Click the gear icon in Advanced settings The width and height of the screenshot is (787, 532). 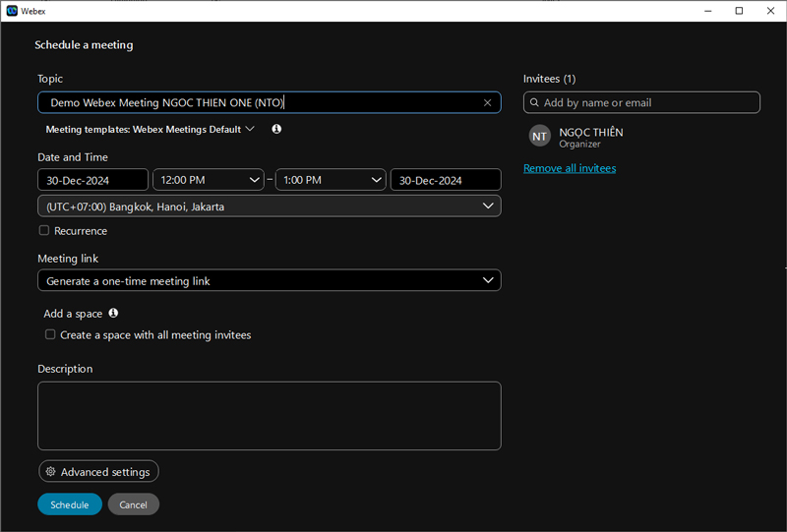coord(51,471)
